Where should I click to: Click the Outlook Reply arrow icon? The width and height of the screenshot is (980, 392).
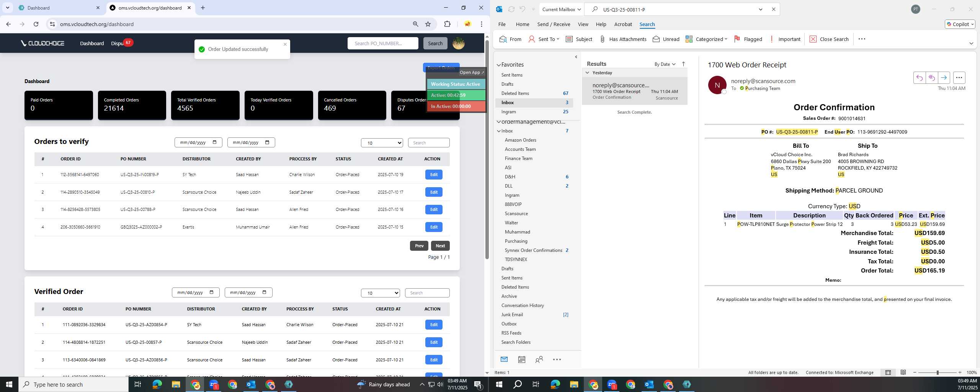(x=919, y=78)
